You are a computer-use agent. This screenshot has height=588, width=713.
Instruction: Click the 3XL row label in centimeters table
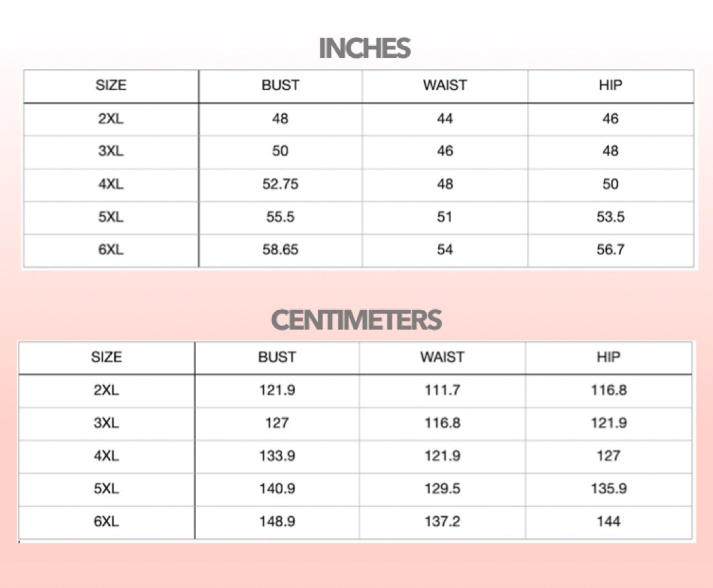[x=106, y=423]
